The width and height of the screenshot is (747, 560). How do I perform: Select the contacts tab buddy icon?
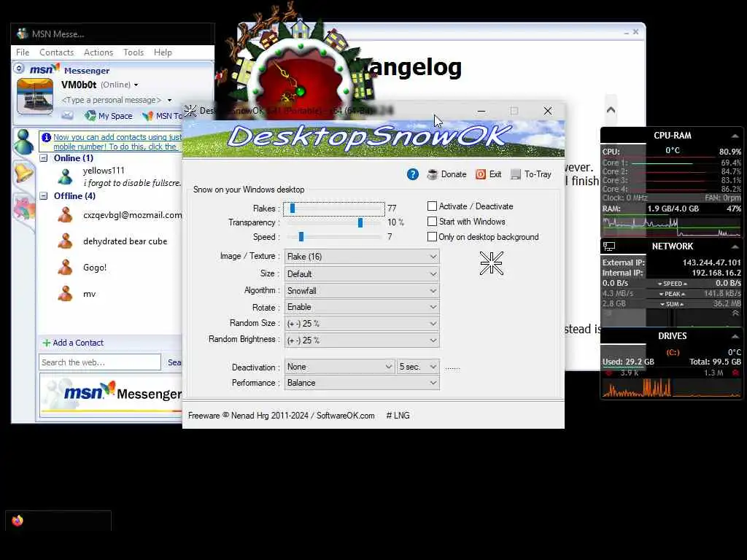23,141
